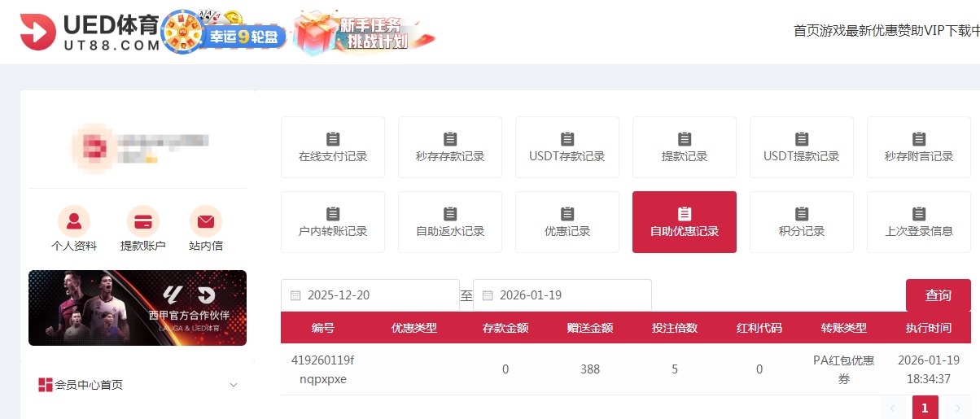The width and height of the screenshot is (980, 419).
Task: Select the 秒存附言记录 tab
Action: pyautogui.click(x=919, y=147)
